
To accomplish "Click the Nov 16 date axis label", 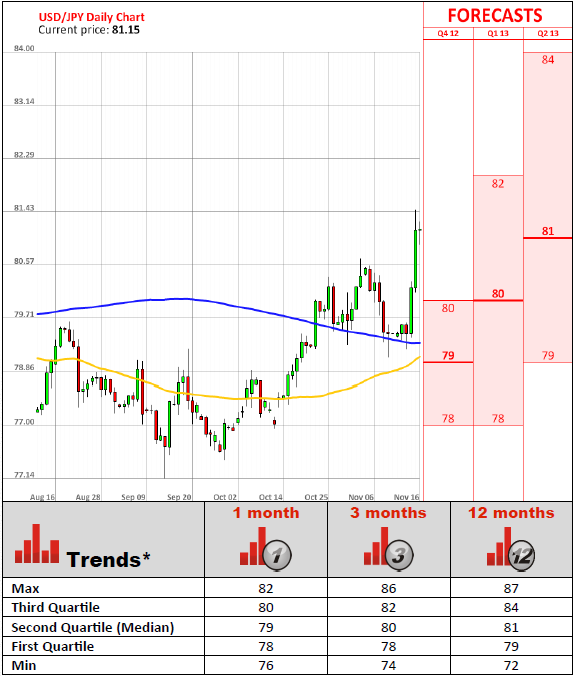I will 406,497.
